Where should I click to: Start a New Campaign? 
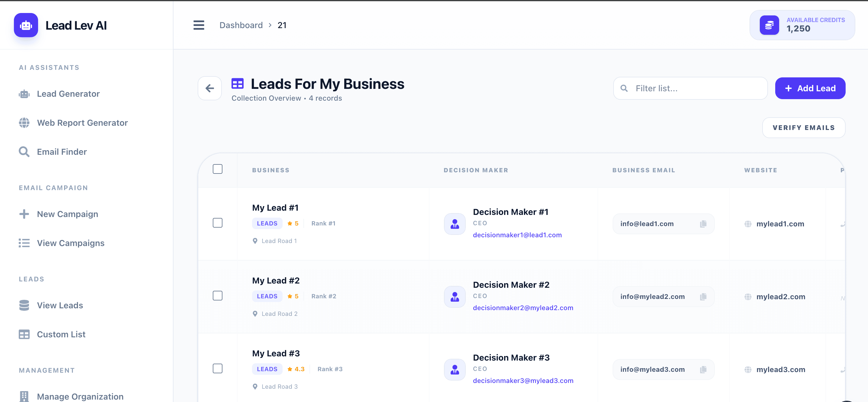coord(58,214)
